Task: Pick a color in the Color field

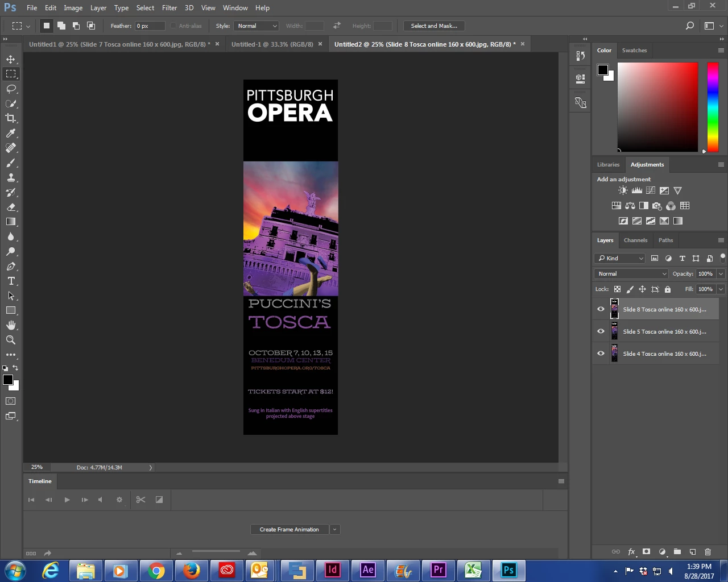Action: click(657, 107)
